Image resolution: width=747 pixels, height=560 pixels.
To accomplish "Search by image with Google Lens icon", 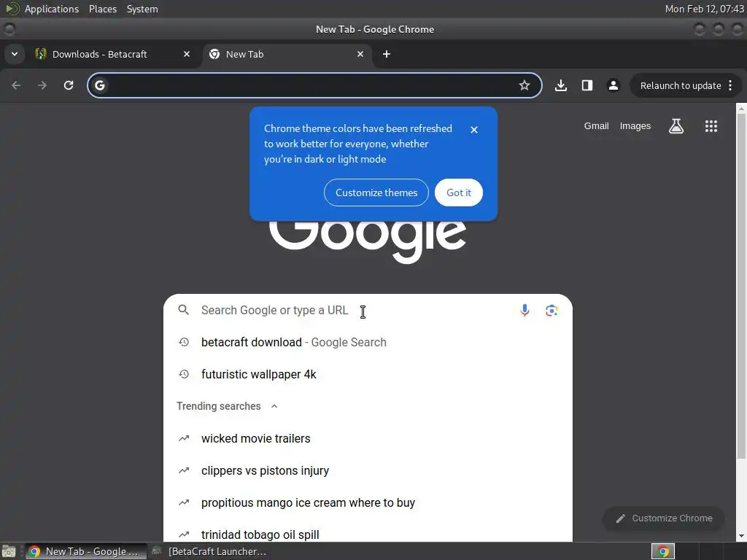I will point(551,311).
